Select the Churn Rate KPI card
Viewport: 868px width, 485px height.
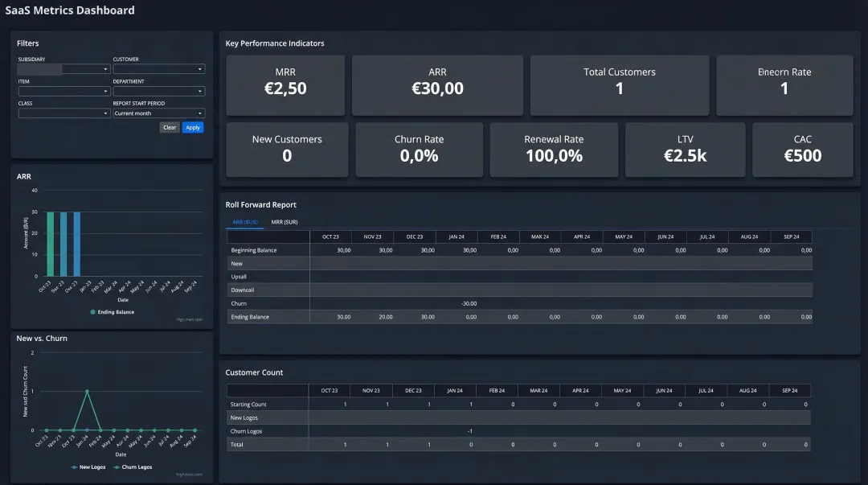pos(419,150)
